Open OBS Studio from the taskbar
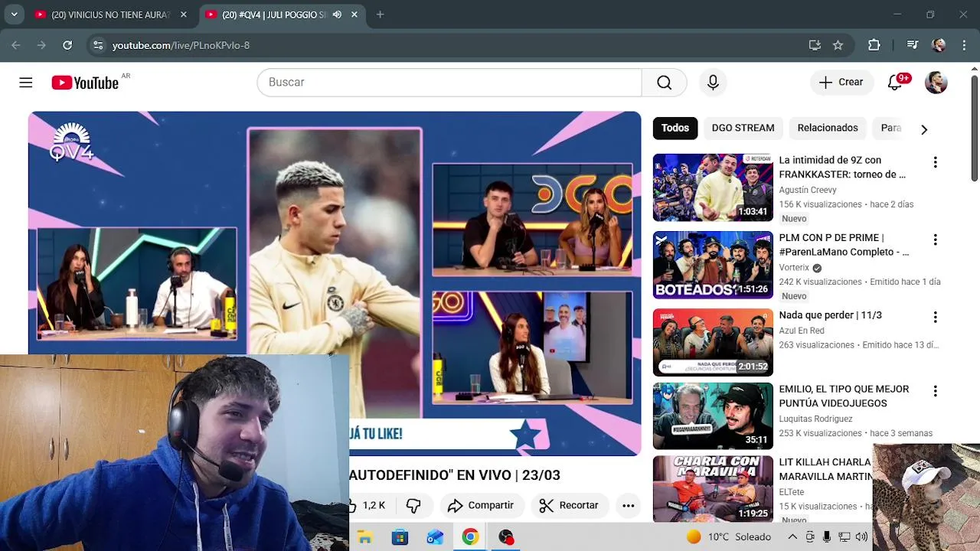This screenshot has height=551, width=980. [506, 537]
